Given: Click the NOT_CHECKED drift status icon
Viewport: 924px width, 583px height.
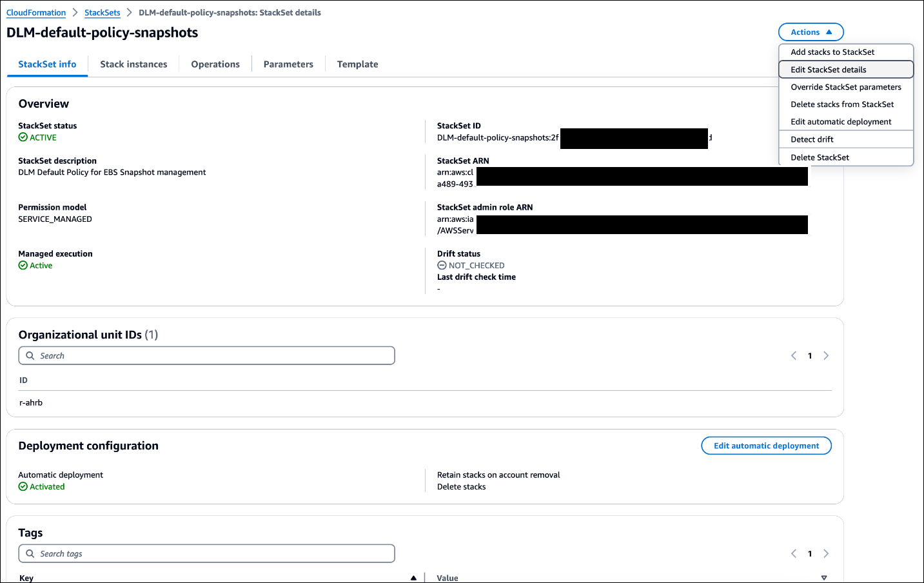Looking at the screenshot, I should coord(442,265).
